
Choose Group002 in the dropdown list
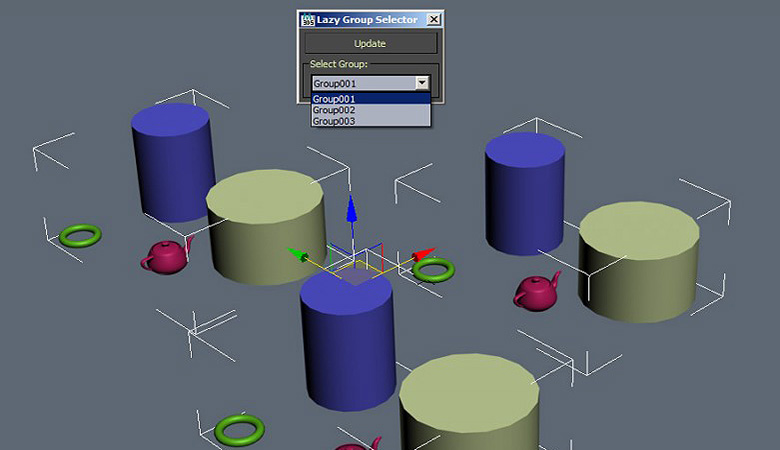pos(371,110)
